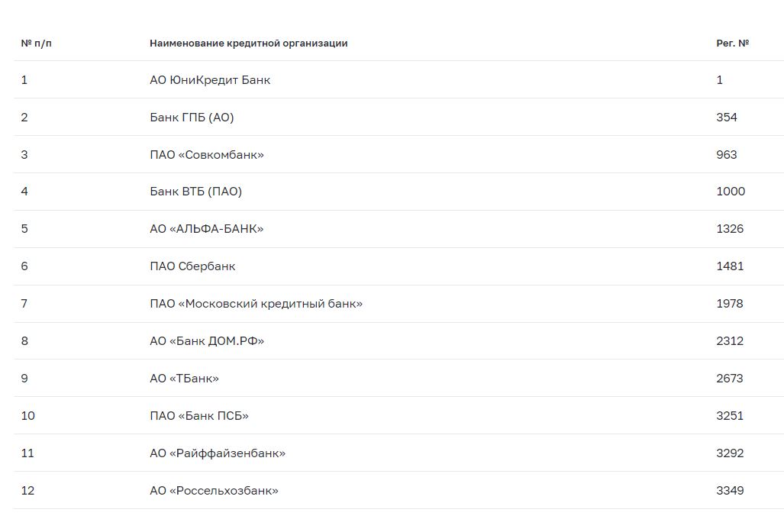
Task: Click the «Рег. №» column header
Action: (x=732, y=44)
